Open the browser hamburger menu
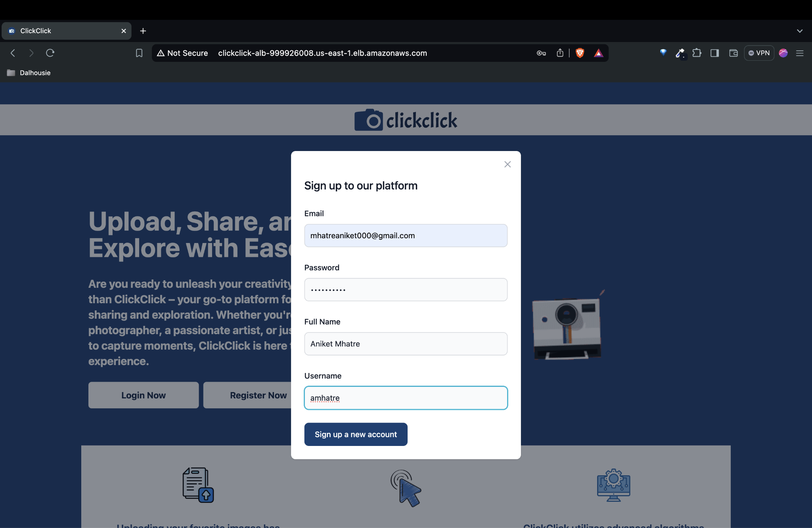Viewport: 812px width, 528px height. [800, 53]
